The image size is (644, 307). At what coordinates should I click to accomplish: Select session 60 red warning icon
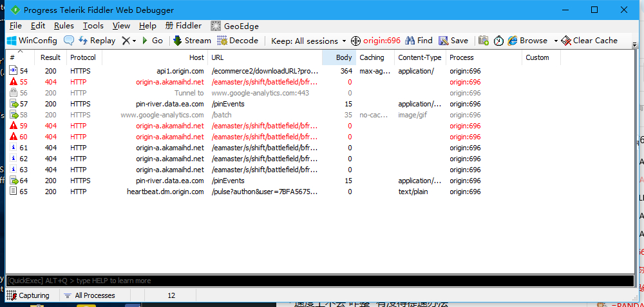pos(13,137)
